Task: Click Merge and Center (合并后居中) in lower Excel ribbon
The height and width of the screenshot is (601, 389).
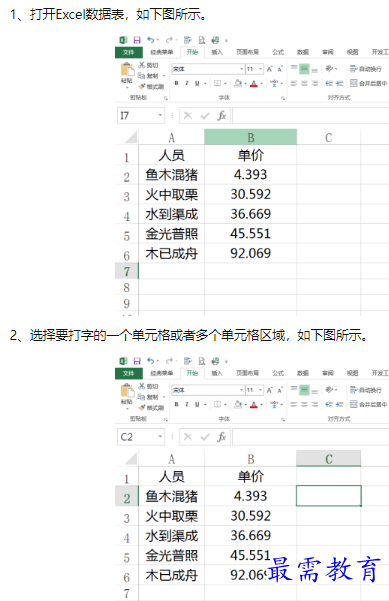Action: tap(369, 404)
